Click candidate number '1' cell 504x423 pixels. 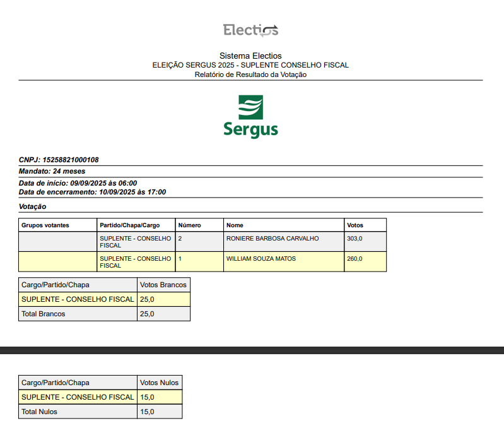click(x=199, y=262)
